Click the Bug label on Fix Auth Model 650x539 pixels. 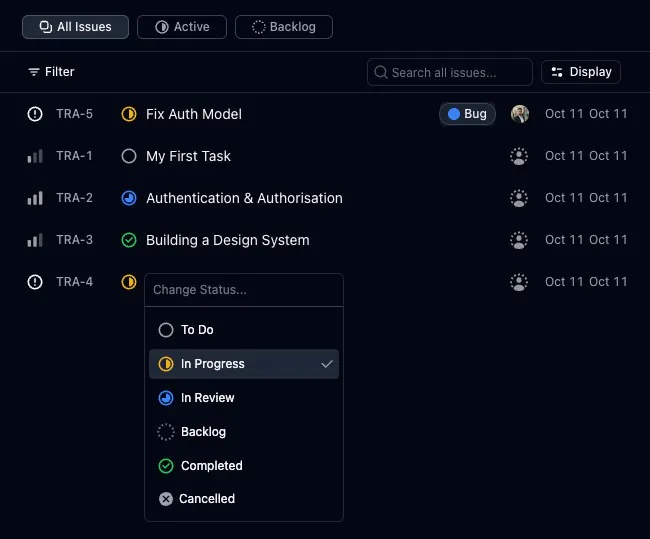pyautogui.click(x=467, y=114)
